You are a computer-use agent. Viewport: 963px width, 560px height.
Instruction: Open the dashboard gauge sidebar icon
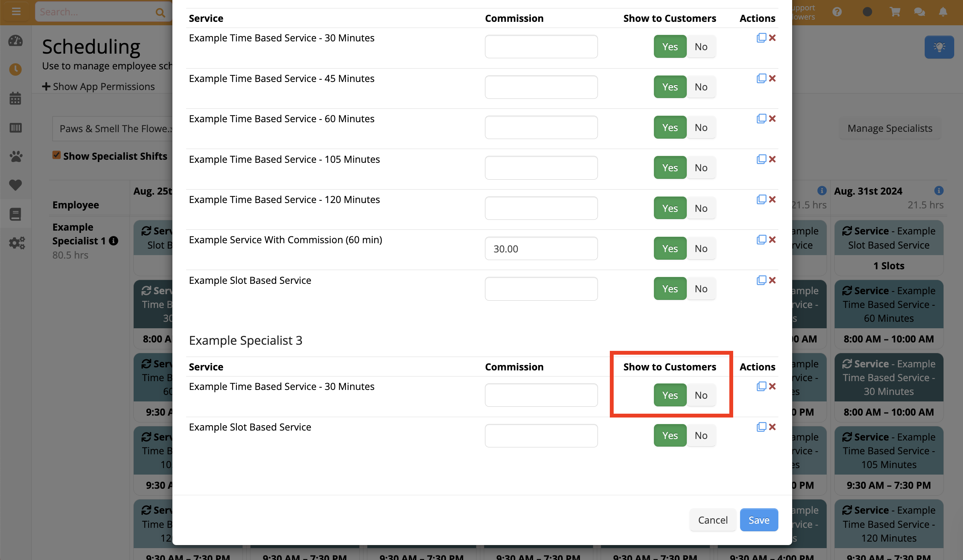click(x=15, y=41)
